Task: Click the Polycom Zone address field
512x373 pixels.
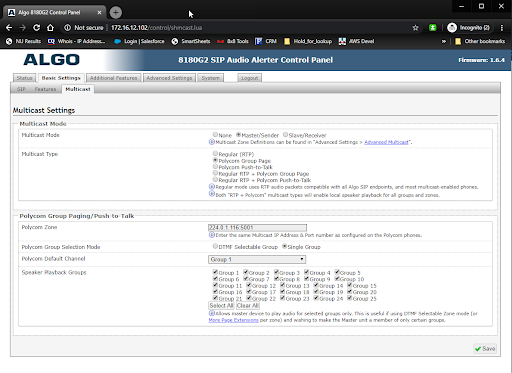Action: click(257, 228)
